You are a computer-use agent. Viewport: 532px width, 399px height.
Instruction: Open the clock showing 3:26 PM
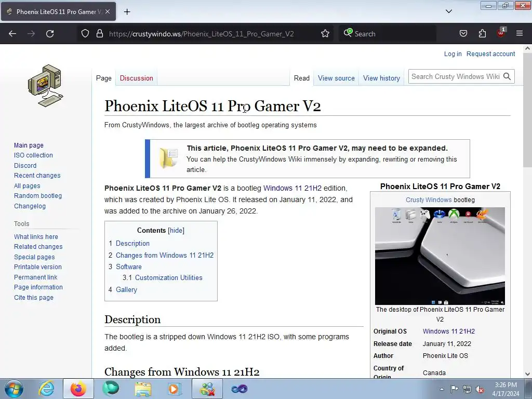[506, 389]
